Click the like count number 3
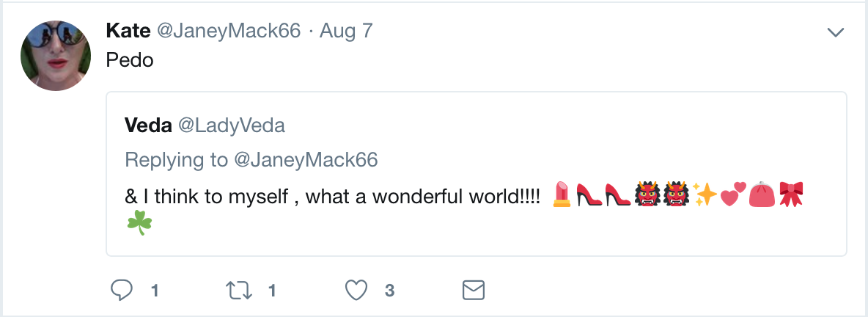Viewport: 868px width, 317px height. click(x=390, y=291)
